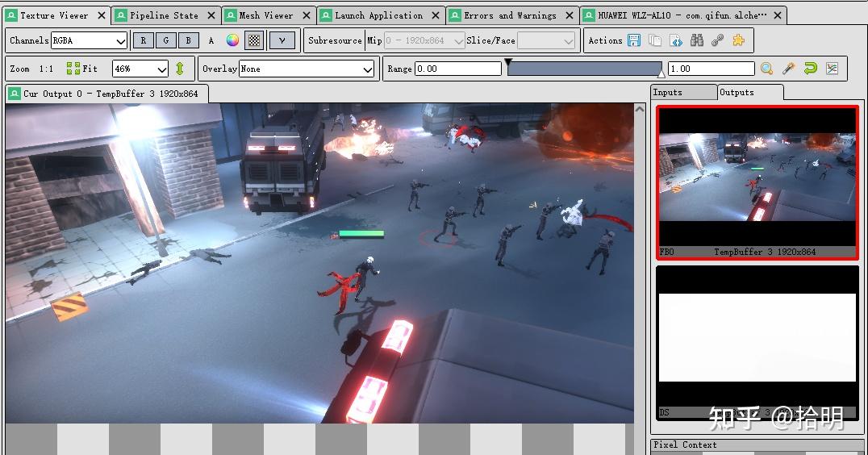Pick range with the eyedropper wand icon
Viewport: 868px width, 455px height.
788,69
